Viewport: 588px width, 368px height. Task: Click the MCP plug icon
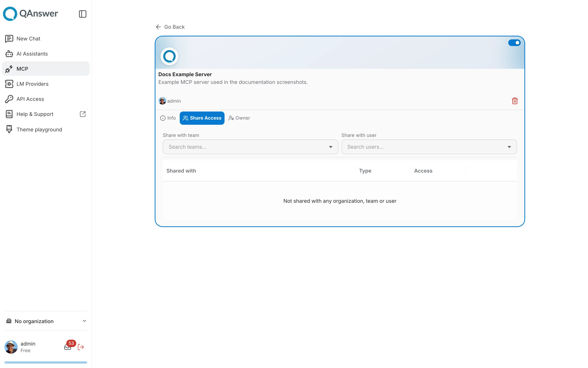click(x=9, y=69)
